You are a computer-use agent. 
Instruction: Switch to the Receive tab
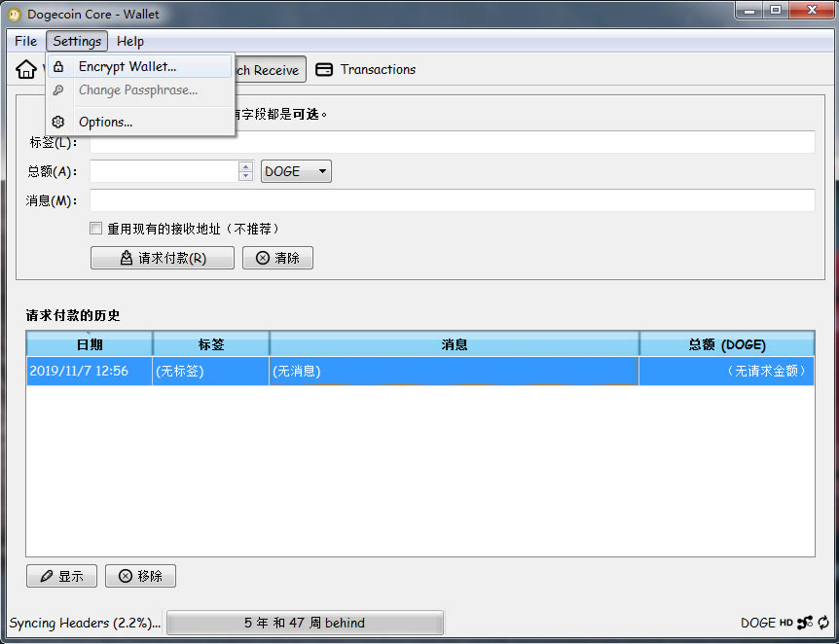(271, 69)
